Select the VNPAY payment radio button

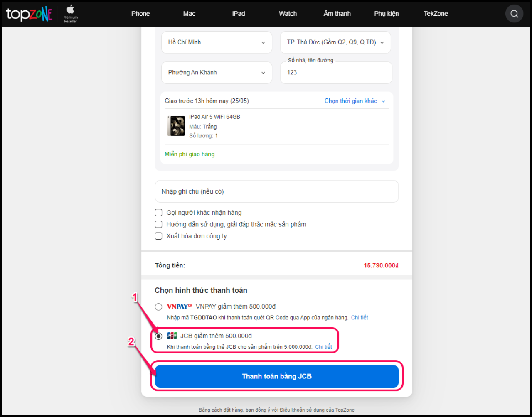point(158,307)
